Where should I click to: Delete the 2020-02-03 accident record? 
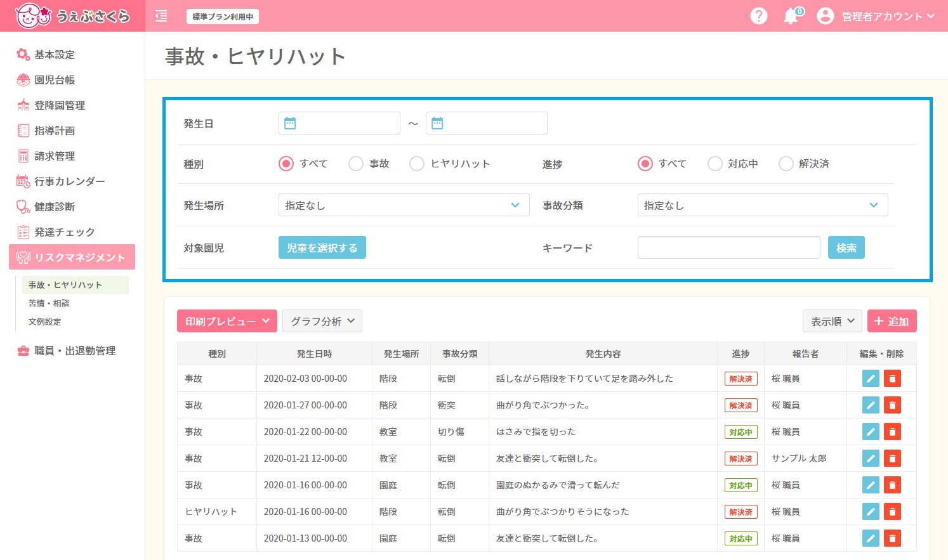click(x=892, y=379)
